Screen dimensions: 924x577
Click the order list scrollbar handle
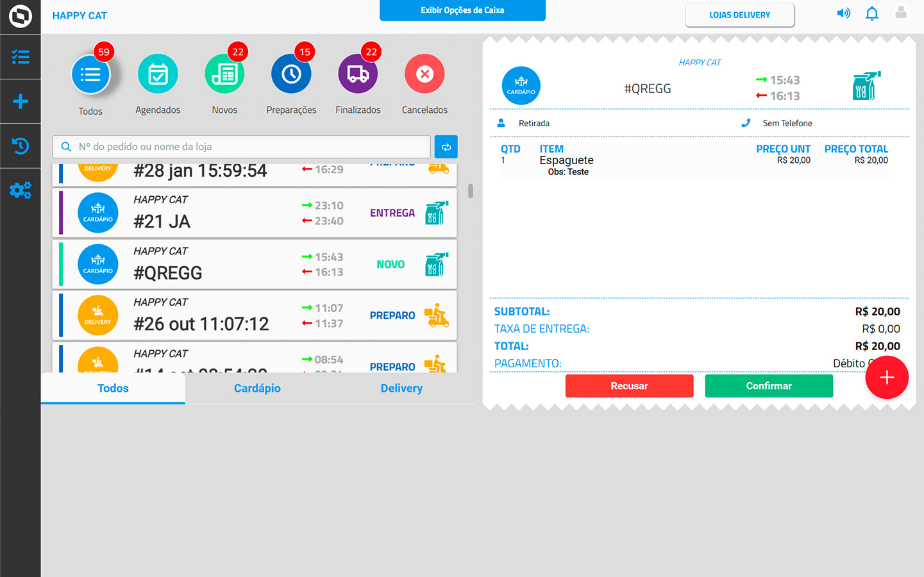(x=471, y=191)
